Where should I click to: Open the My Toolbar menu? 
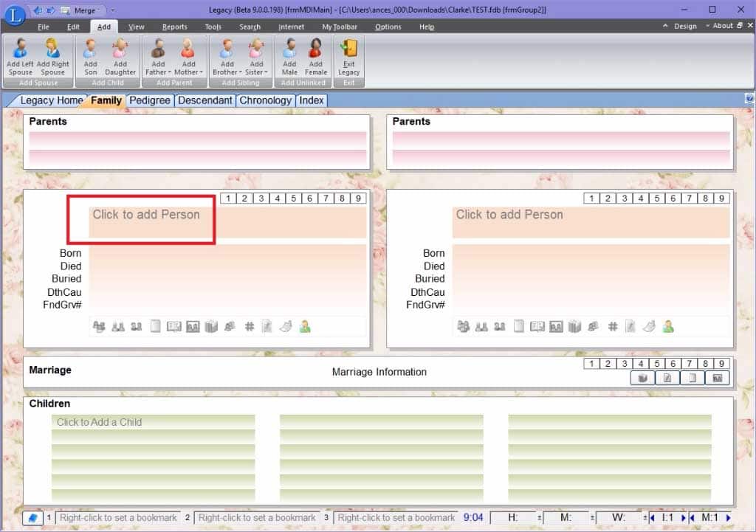(x=340, y=27)
